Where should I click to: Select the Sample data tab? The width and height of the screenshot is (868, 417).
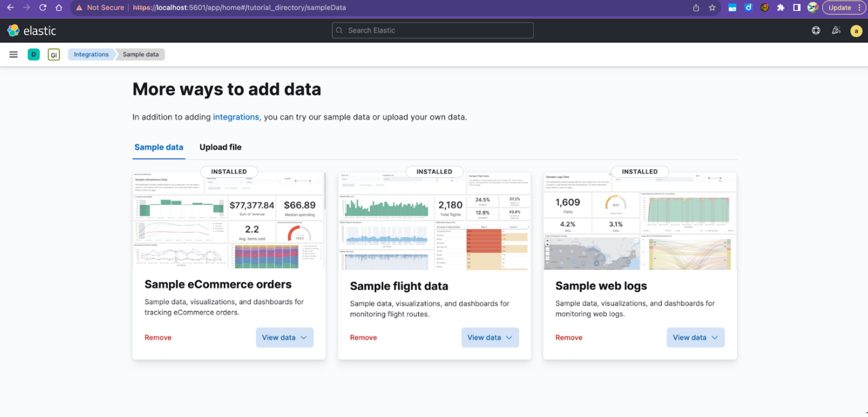[159, 147]
